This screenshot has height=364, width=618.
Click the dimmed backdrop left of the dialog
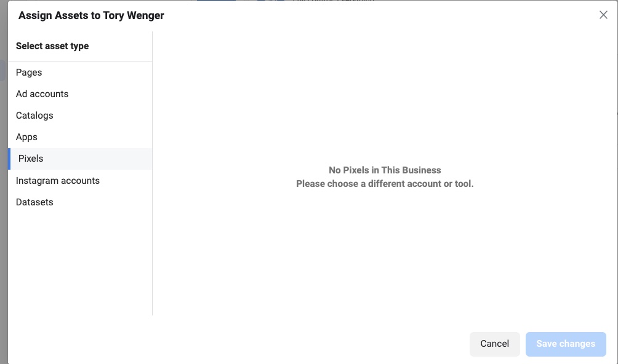(3, 184)
